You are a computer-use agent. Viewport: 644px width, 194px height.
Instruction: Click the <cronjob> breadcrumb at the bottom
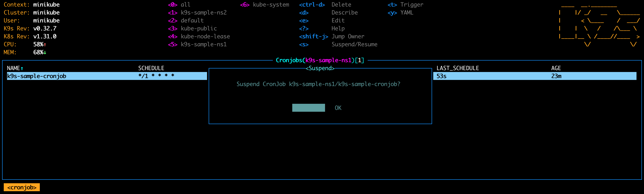tap(22, 187)
